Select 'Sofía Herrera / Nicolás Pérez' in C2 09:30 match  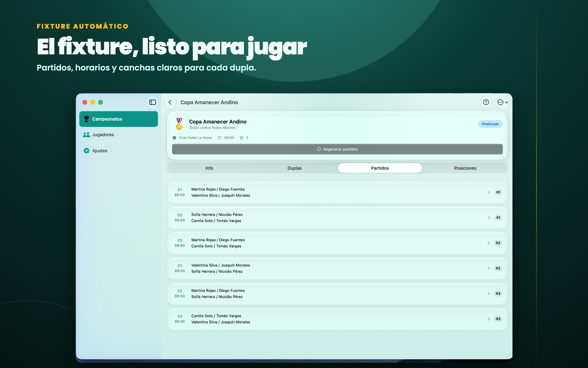point(217,297)
